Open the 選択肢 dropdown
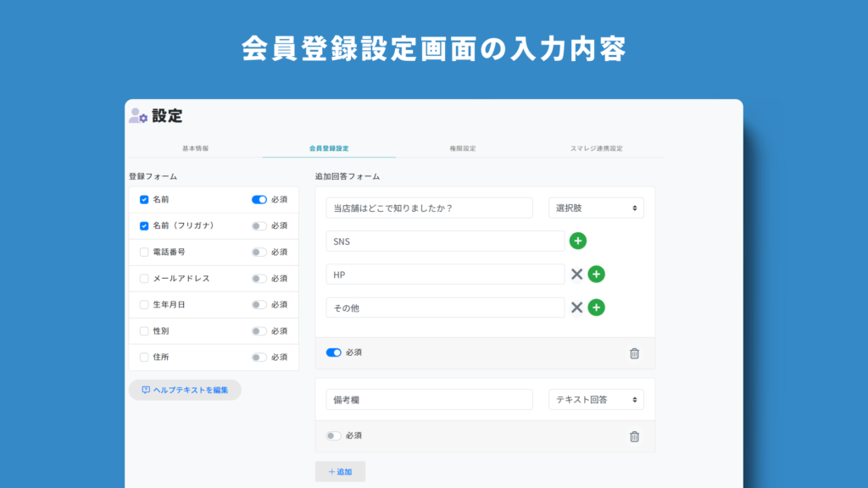Screen dimensions: 868x488 [x=596, y=208]
